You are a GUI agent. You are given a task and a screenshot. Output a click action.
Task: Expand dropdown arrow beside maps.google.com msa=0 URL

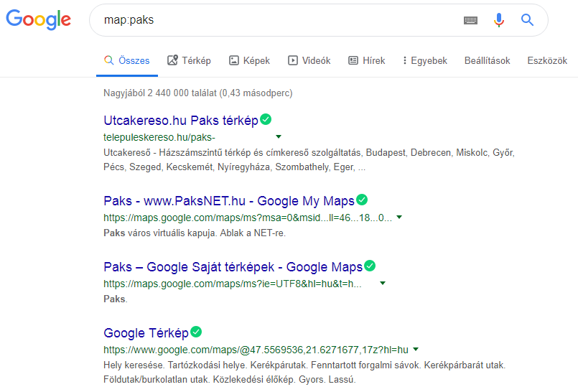399,218
